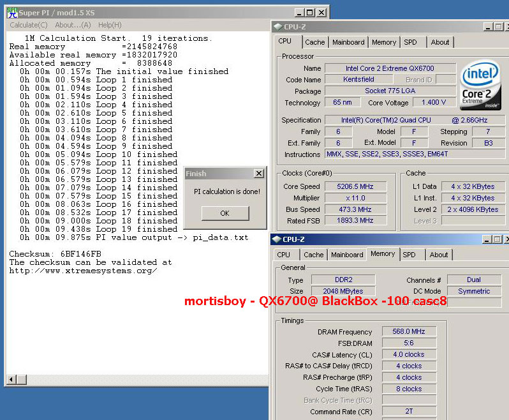Switch to Memory tab in upper CPU-Z window
Screen dimensions: 509x420
tap(384, 42)
